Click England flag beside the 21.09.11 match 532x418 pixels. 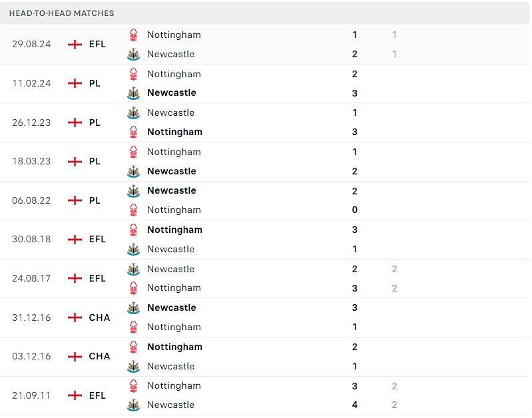(x=75, y=395)
